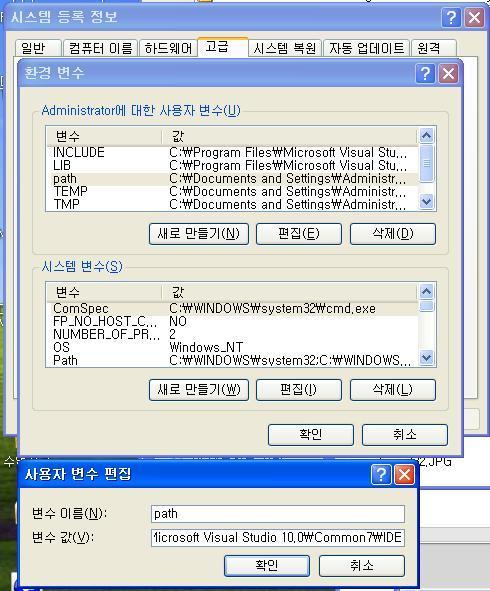This screenshot has height=591, width=490.
Task: Click 삭제(D) for user variables
Action: [x=393, y=234]
